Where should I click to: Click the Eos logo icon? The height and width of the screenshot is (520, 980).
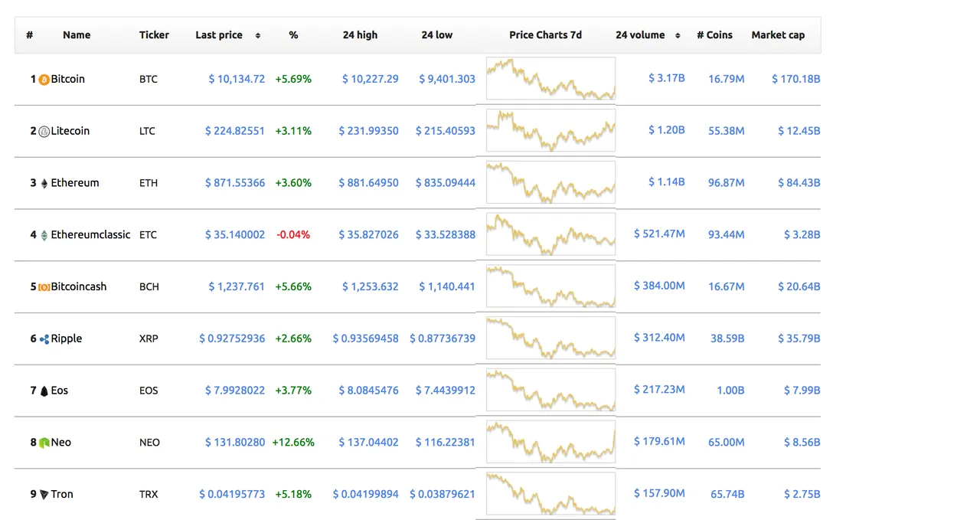point(44,391)
